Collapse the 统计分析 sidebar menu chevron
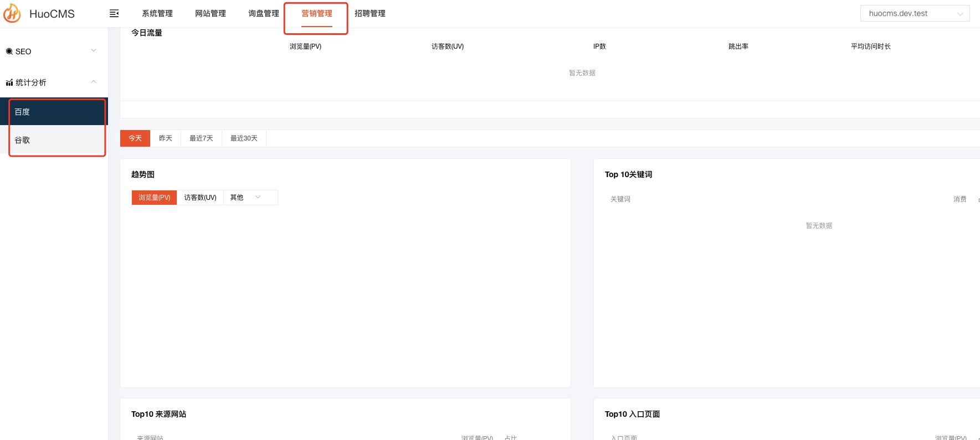 (94, 81)
